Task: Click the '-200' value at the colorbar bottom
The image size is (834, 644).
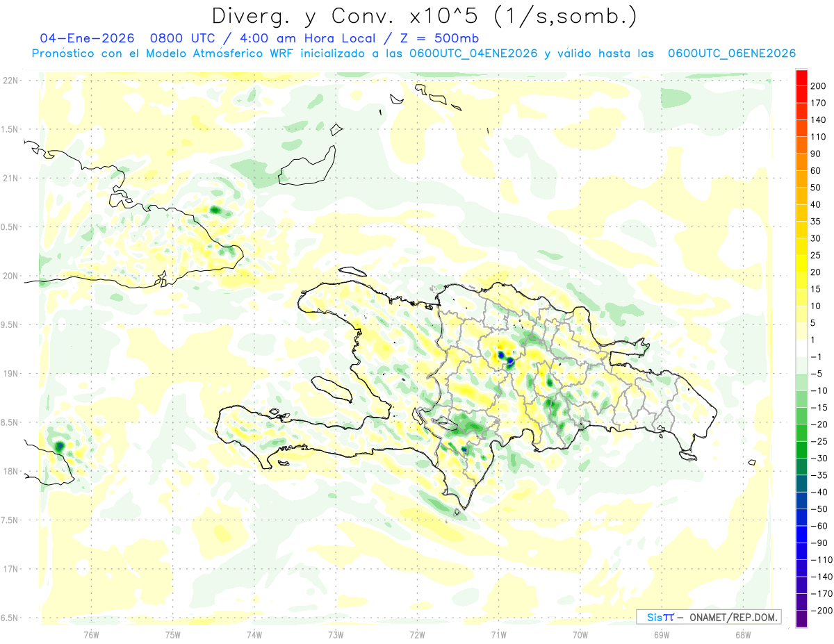Action: [820, 611]
